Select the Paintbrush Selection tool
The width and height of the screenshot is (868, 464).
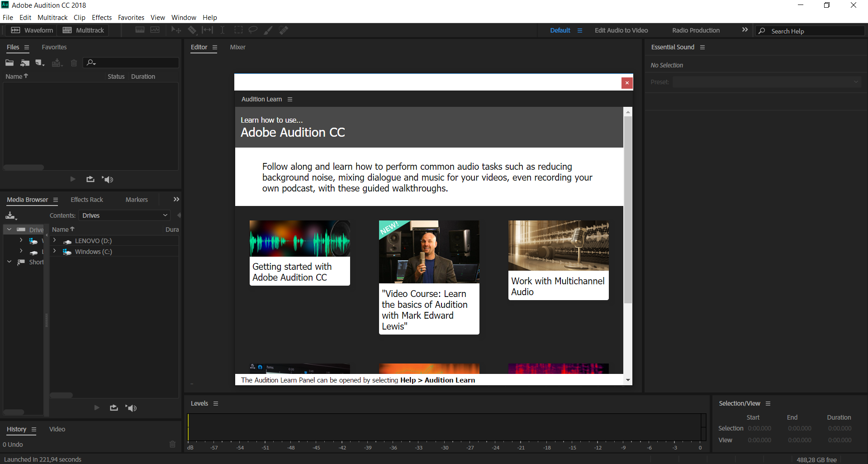click(268, 30)
